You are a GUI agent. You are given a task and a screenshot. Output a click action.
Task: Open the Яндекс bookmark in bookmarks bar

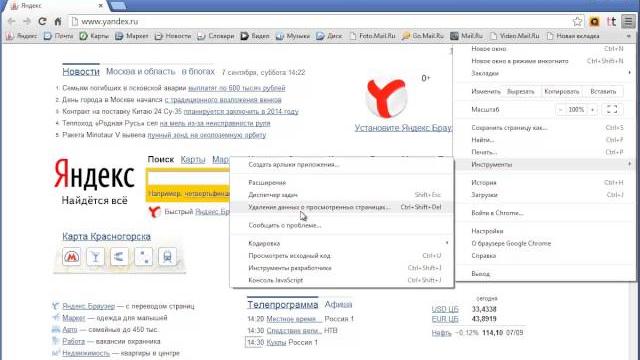pyautogui.click(x=22, y=36)
